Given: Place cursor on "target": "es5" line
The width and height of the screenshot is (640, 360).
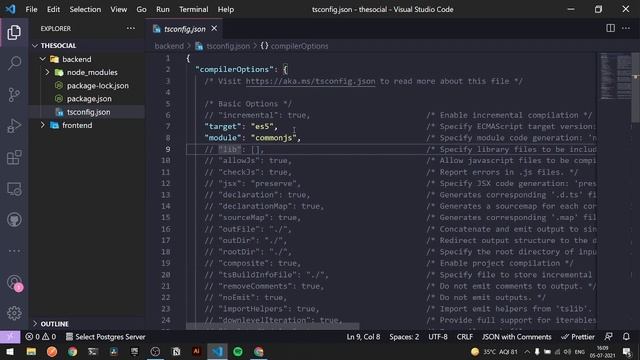Looking at the screenshot, I should pos(241,127).
